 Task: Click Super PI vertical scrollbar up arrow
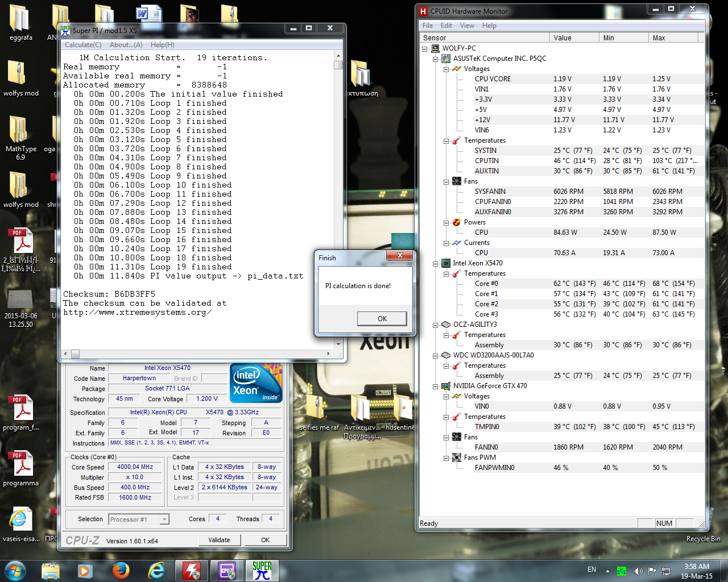(338, 56)
